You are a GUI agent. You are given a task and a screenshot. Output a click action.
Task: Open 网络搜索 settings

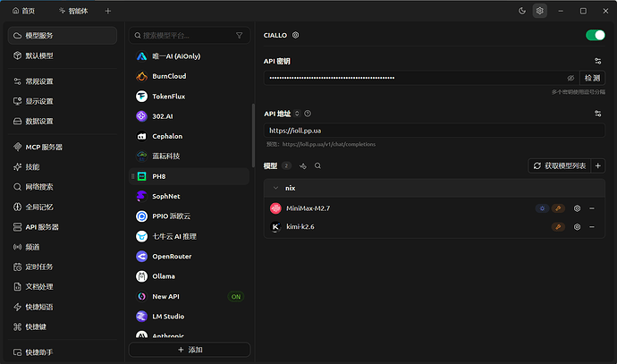63,187
